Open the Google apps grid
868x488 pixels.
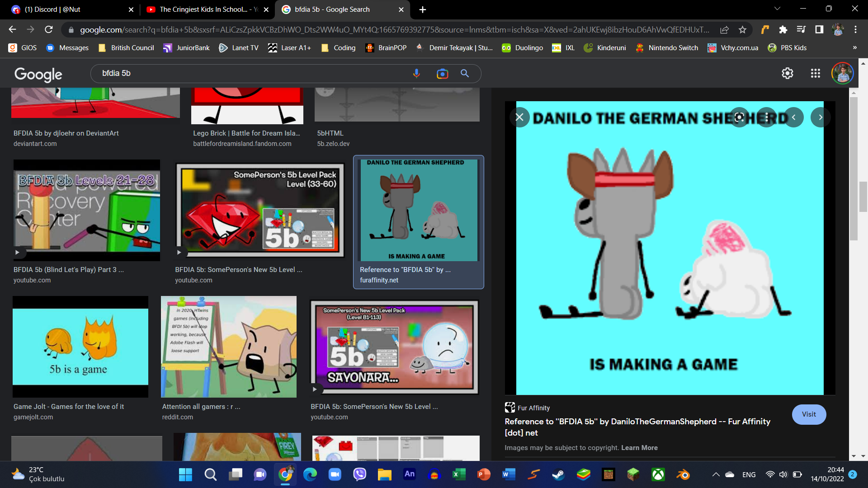pyautogui.click(x=816, y=73)
